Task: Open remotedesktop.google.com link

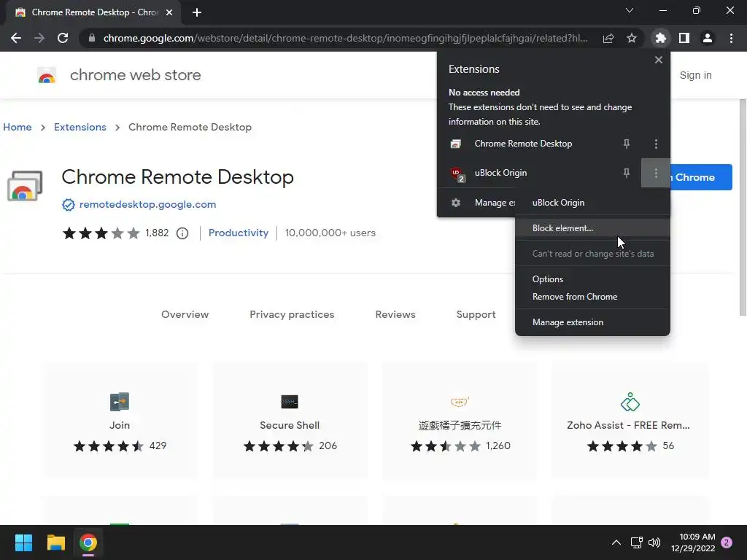Action: coord(147,204)
